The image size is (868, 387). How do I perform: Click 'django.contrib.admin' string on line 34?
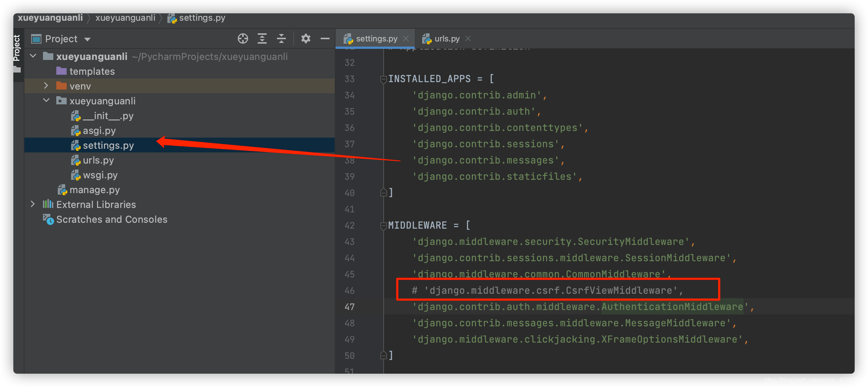pos(477,95)
